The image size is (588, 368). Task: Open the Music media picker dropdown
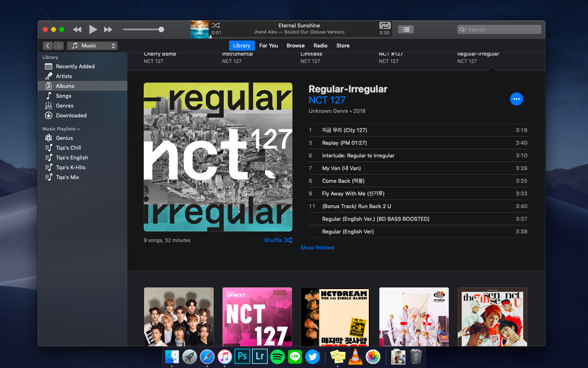pyautogui.click(x=92, y=46)
